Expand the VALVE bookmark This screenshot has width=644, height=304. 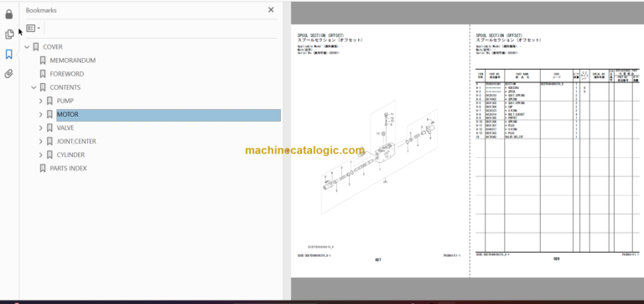pos(40,128)
